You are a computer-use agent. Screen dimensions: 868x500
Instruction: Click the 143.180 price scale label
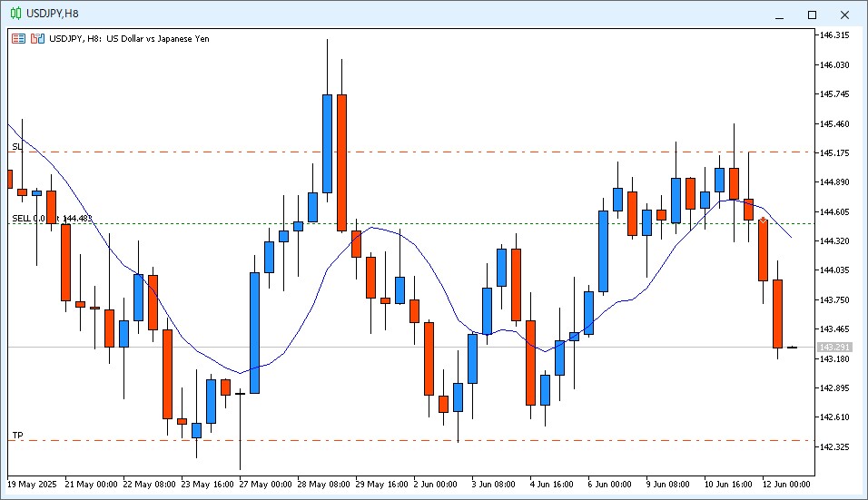coord(834,359)
